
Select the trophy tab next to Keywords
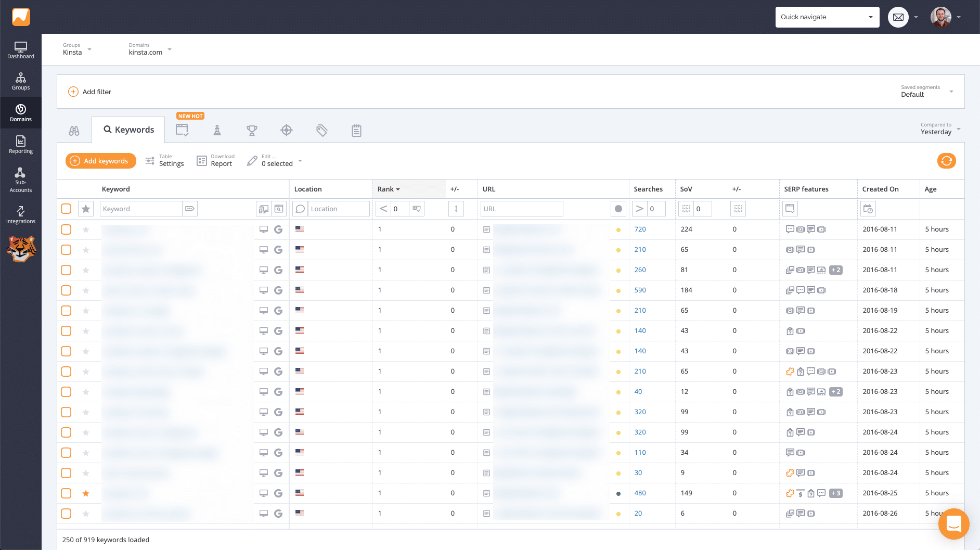click(x=252, y=130)
